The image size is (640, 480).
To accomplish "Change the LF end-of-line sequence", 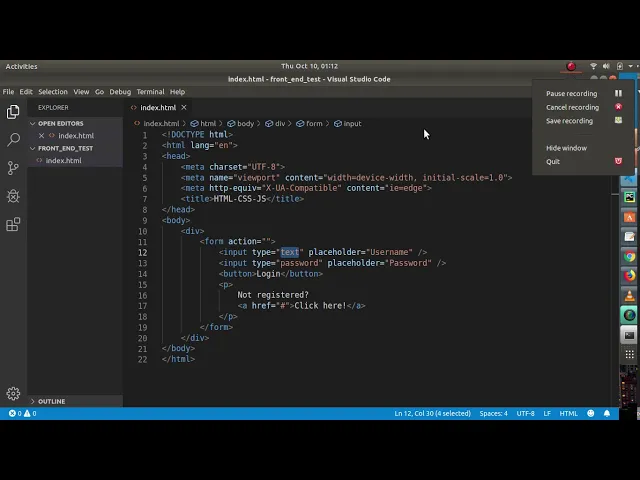I will coord(547,413).
